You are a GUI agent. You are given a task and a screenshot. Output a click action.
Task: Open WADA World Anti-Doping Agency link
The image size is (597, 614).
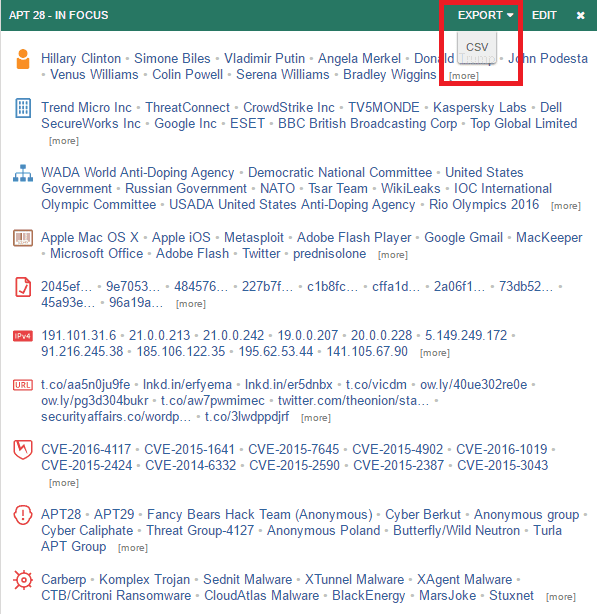coord(138,172)
